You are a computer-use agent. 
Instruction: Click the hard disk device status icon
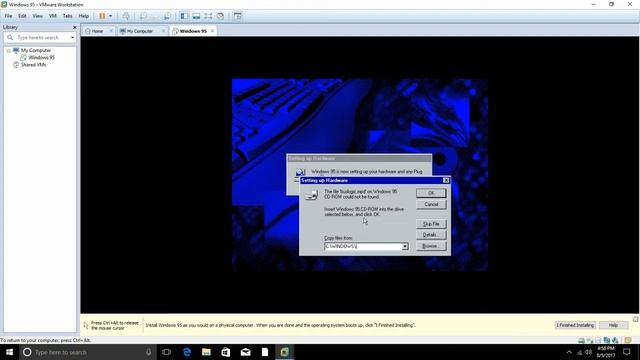581,340
